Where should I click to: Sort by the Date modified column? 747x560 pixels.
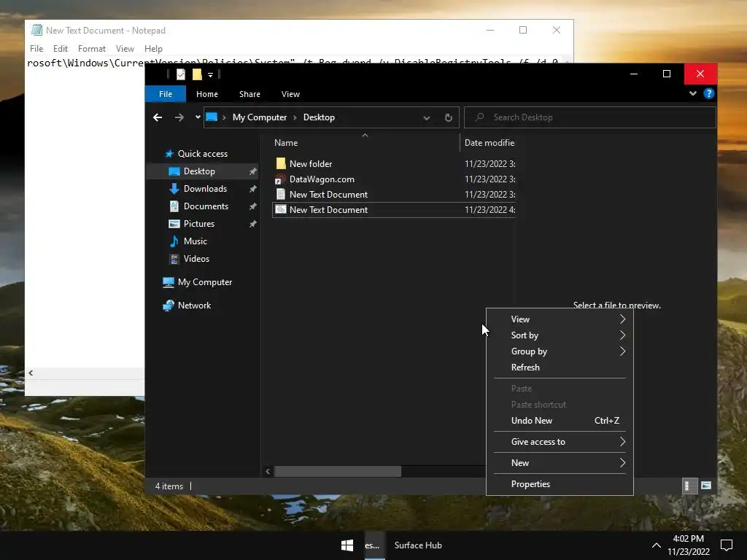point(489,143)
